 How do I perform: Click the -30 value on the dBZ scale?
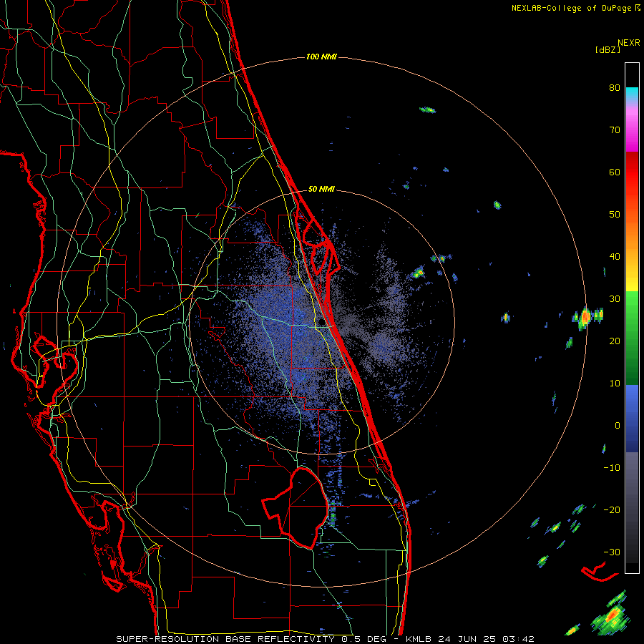(612, 552)
